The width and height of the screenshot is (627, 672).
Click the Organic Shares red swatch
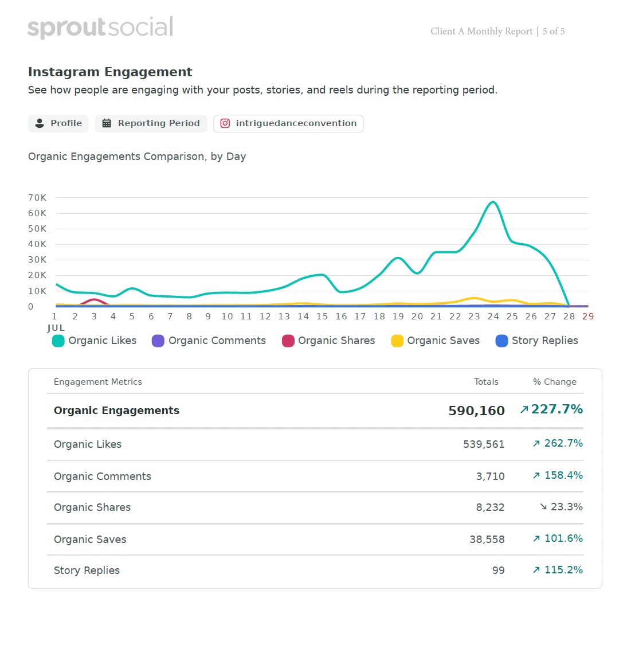(x=288, y=341)
